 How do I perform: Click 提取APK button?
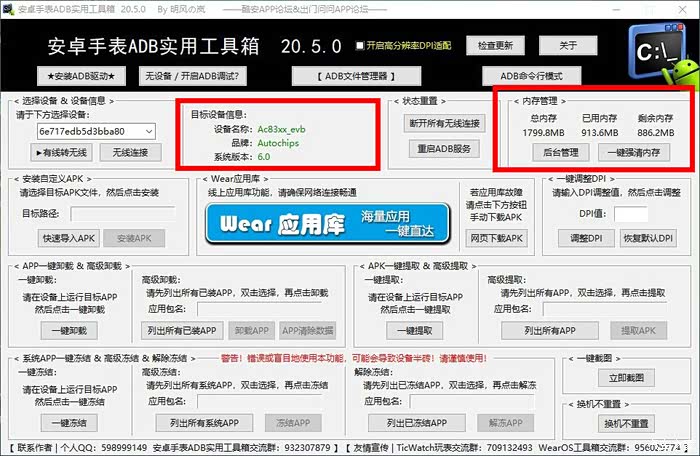(638, 331)
